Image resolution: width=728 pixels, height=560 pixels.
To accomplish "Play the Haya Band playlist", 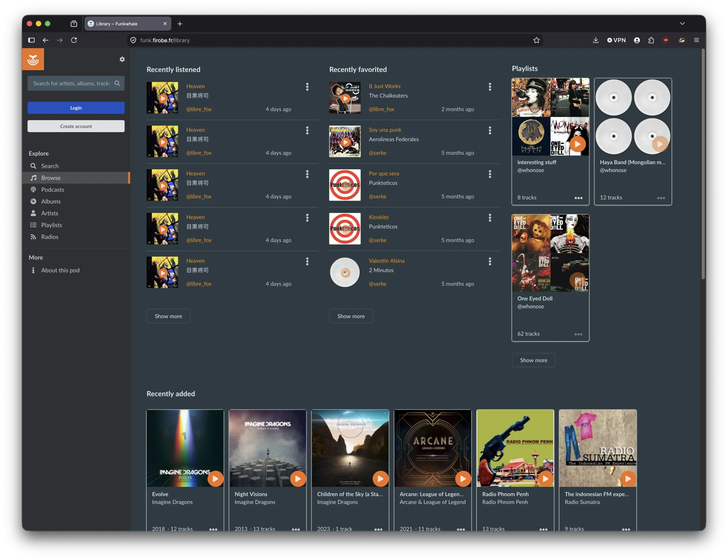I will click(x=660, y=144).
